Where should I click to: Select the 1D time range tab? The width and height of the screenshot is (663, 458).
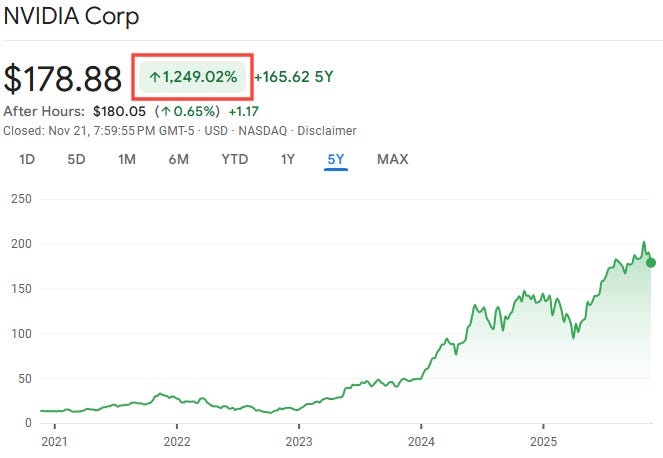click(x=27, y=159)
